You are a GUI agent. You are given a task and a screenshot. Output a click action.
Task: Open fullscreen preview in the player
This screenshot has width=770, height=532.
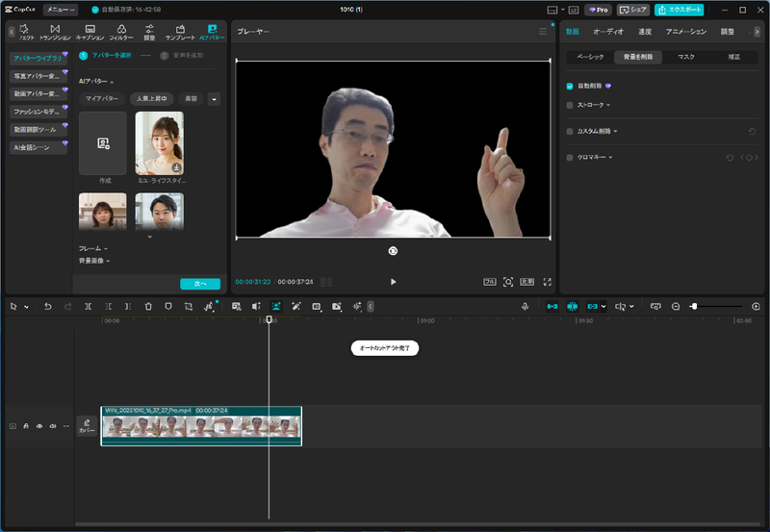548,282
